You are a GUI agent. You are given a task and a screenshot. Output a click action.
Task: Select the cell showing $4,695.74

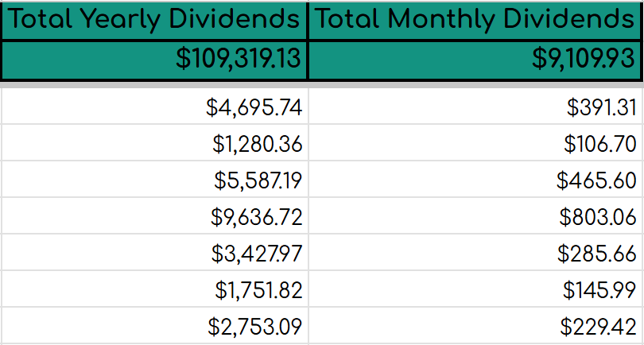[155, 107]
